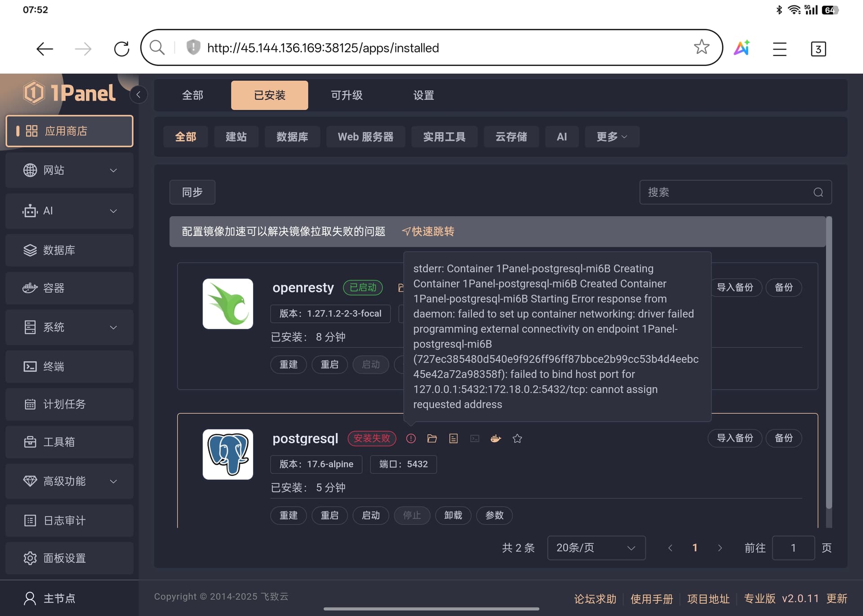Screen dimensions: 863x616
Task: Click the browser back arrow
Action: coord(44,48)
